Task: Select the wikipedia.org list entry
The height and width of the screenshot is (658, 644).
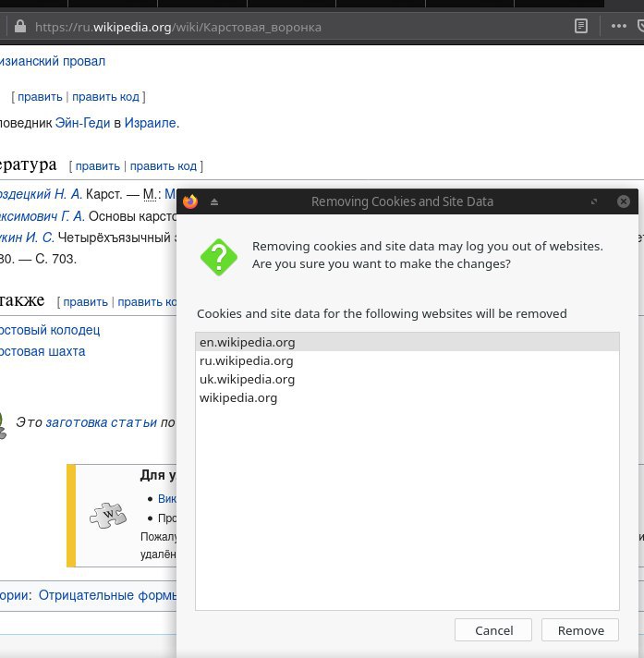Action: (x=407, y=397)
